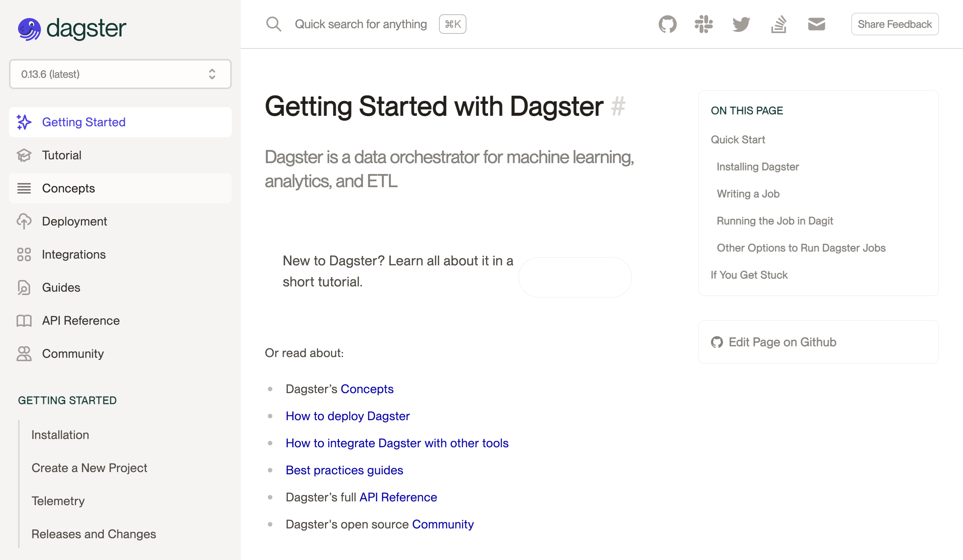Click the API Reference book icon
The height and width of the screenshot is (560, 963).
click(24, 321)
